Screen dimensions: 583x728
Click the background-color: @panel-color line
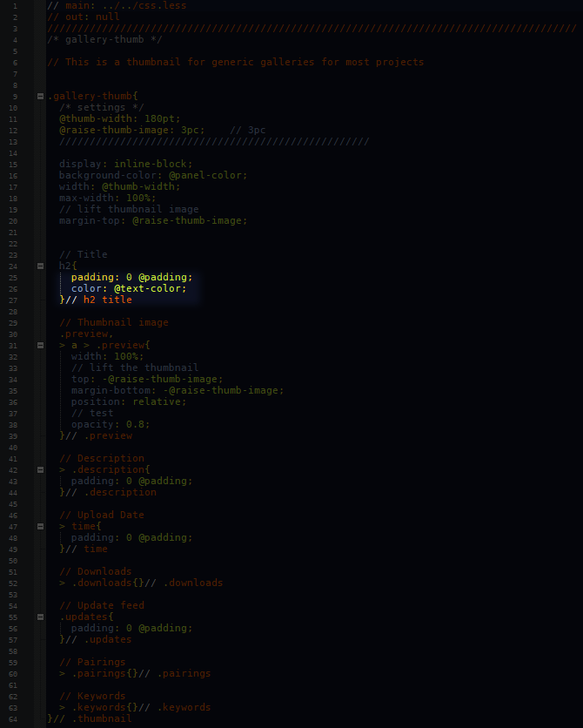152,175
